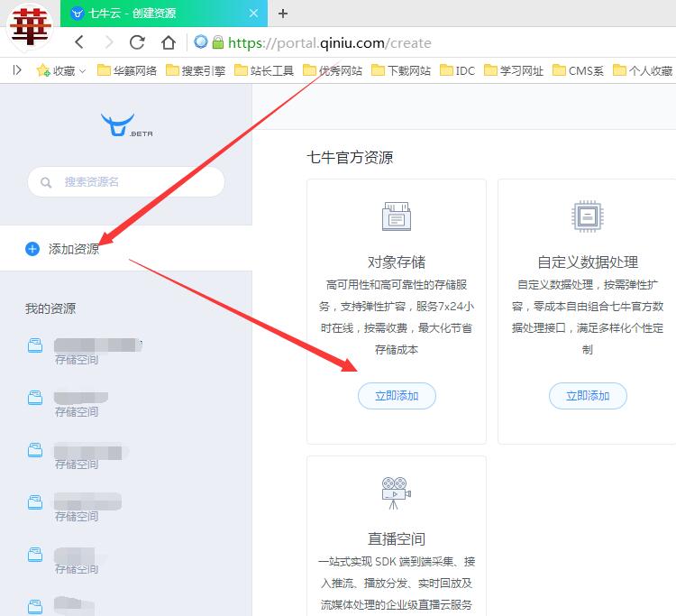
Task: Click 立即添加 under 自定义数据处理
Action: pyautogui.click(x=588, y=396)
